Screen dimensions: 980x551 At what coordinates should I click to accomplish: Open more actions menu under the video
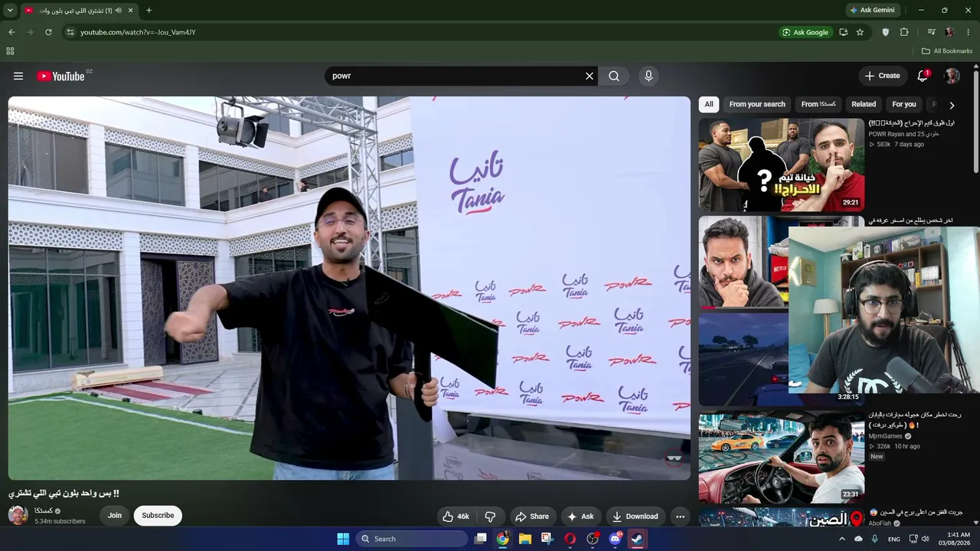[680, 517]
